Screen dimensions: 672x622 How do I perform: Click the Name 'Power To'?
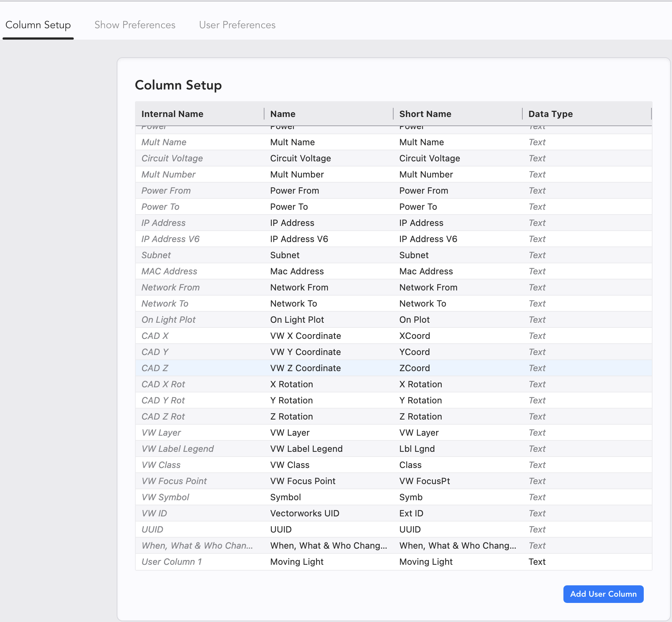(289, 207)
